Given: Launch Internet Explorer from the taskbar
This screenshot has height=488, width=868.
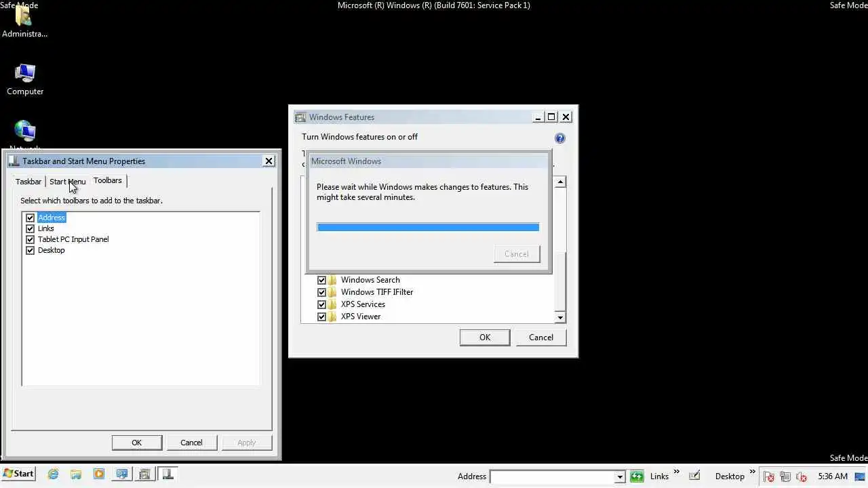Looking at the screenshot, I should click(x=53, y=474).
